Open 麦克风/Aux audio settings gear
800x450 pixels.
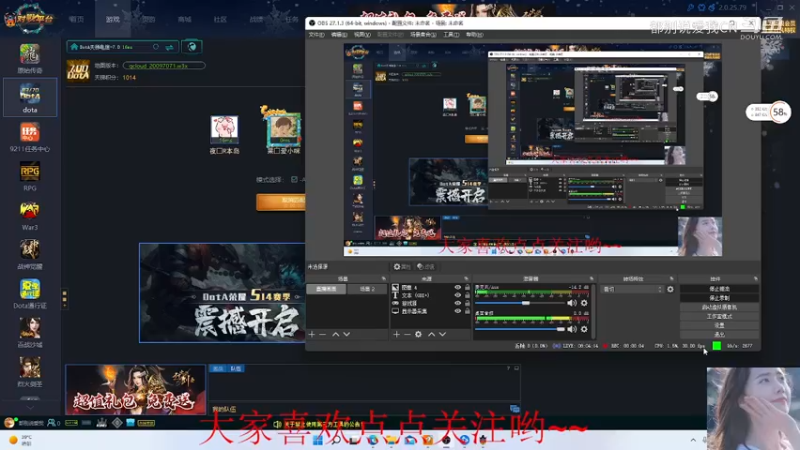[584, 303]
